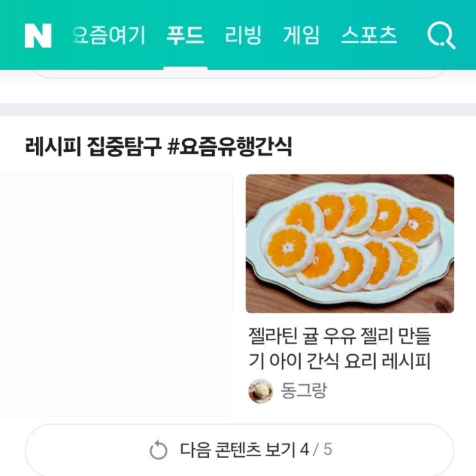
Task: Click the underline indicator beneath 푸드
Action: tap(185, 67)
